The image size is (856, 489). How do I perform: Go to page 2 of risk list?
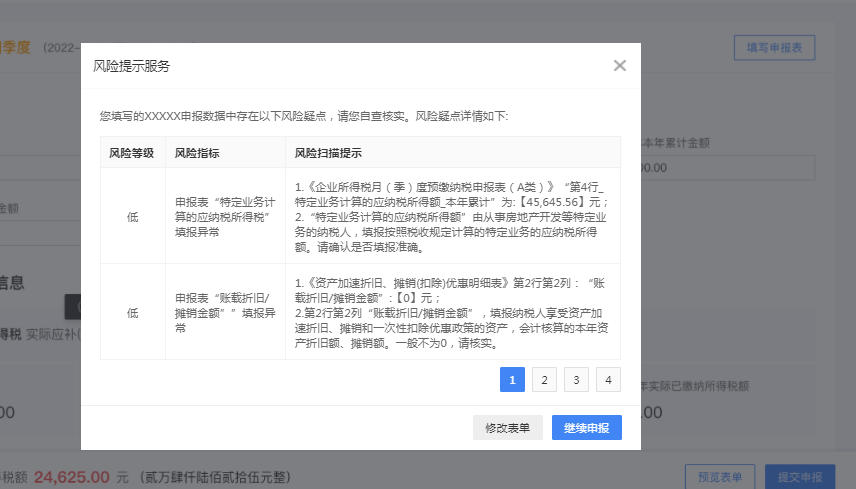tap(544, 380)
